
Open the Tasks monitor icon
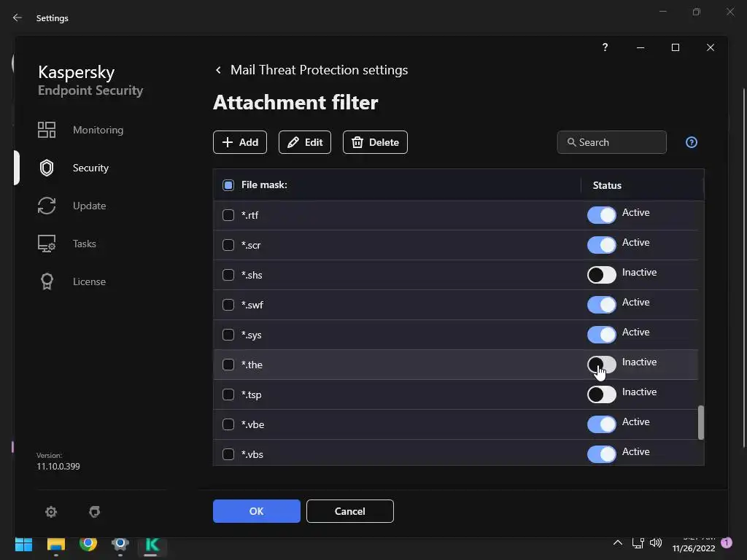click(47, 244)
